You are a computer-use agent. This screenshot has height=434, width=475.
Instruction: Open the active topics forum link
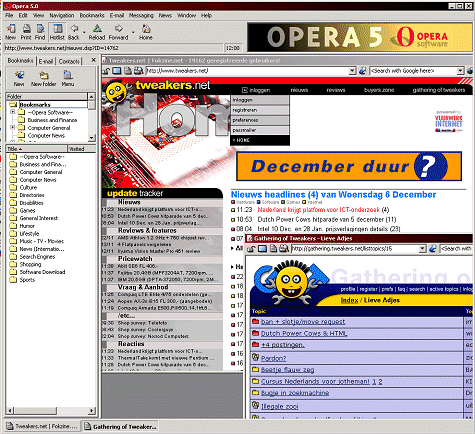444,289
